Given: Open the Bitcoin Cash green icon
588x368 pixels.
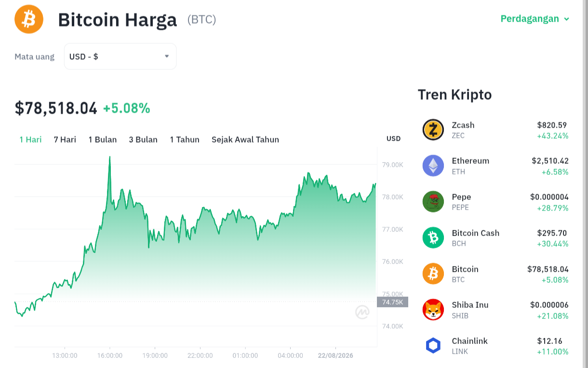Looking at the screenshot, I should (433, 237).
